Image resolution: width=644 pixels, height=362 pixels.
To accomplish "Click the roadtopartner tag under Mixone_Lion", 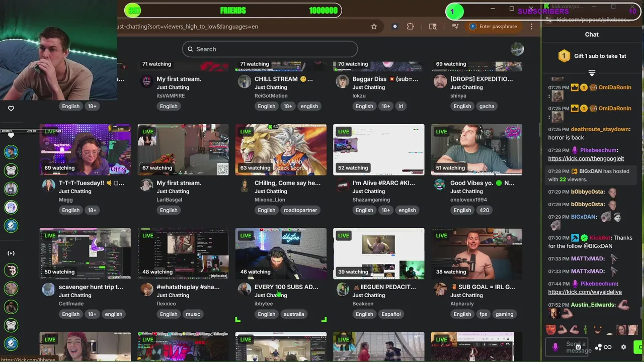I will click(x=300, y=210).
